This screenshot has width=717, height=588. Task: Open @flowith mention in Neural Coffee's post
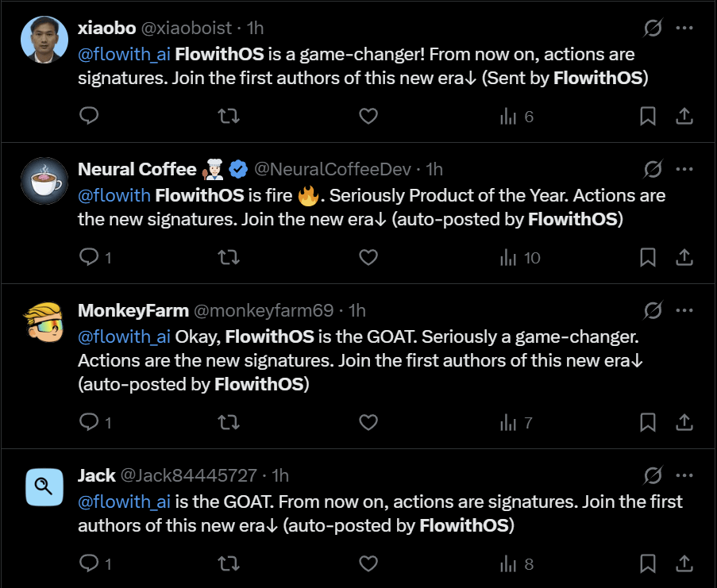coord(114,195)
